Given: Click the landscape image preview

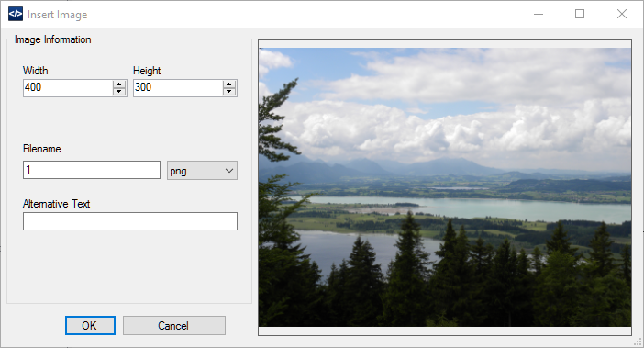Looking at the screenshot, I should (x=445, y=187).
